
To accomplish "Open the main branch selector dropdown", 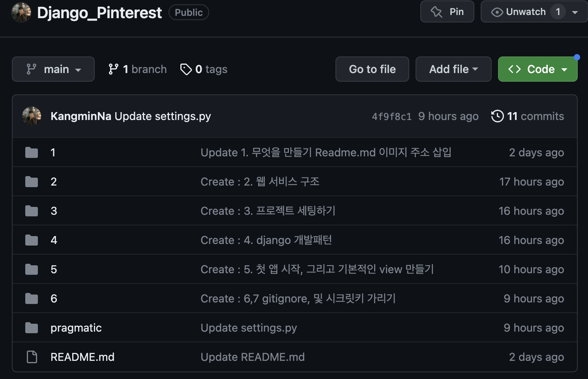I will (53, 69).
